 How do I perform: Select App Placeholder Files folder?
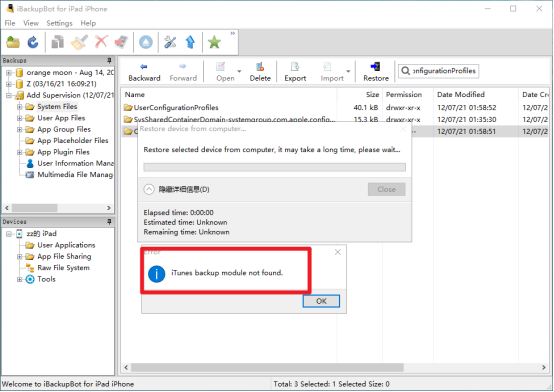tap(73, 140)
